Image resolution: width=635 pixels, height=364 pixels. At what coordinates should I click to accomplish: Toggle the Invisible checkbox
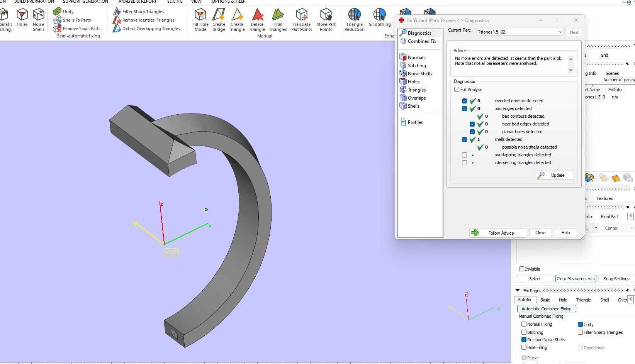tap(522, 269)
